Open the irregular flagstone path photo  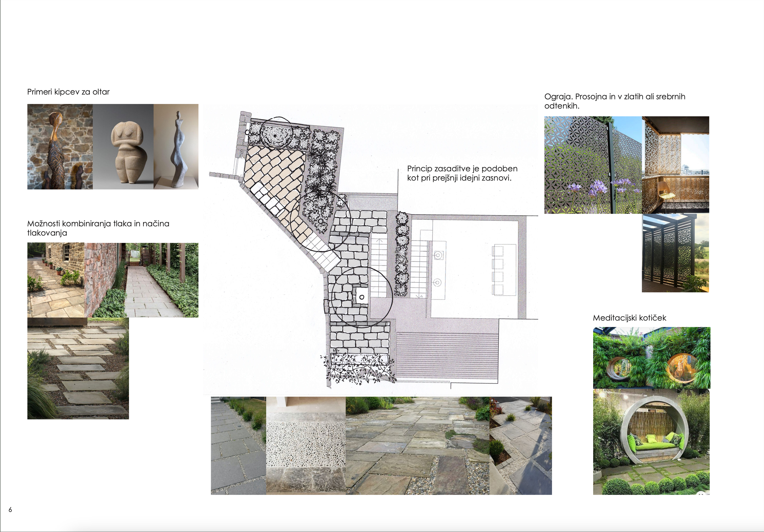pos(417,446)
